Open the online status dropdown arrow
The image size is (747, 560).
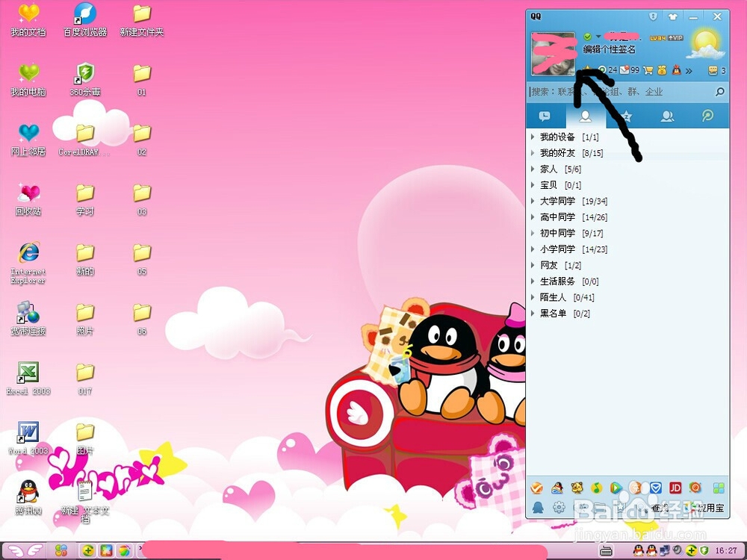(x=598, y=37)
